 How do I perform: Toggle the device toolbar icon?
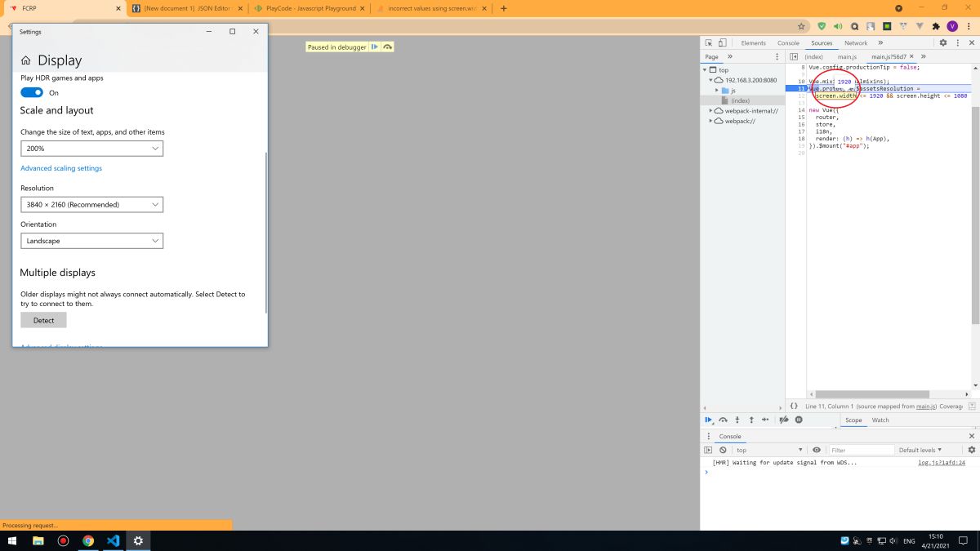point(723,42)
